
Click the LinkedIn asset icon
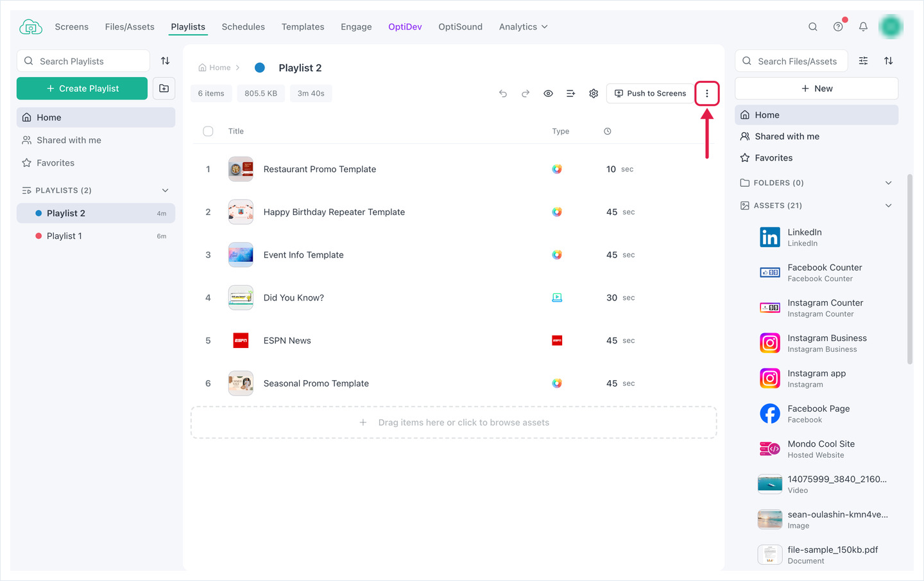(x=770, y=238)
